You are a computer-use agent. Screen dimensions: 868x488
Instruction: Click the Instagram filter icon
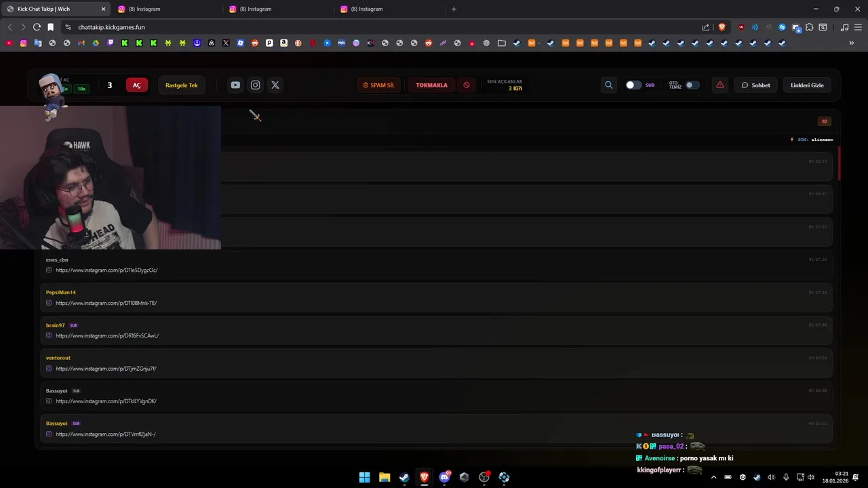(x=255, y=85)
